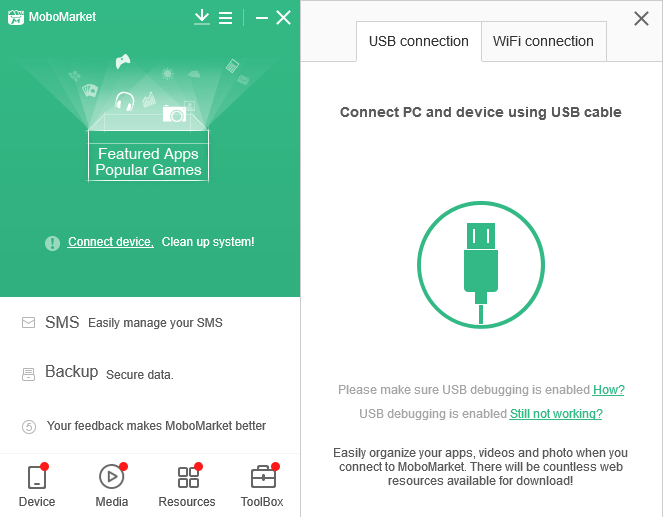
Task: Click Please make sure USB debugging text
Action: [464, 390]
